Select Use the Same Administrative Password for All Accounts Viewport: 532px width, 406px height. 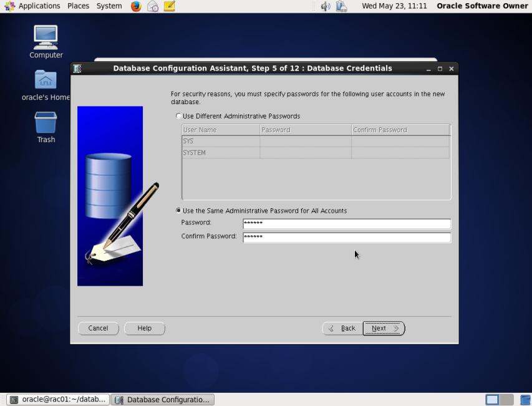[x=178, y=210]
